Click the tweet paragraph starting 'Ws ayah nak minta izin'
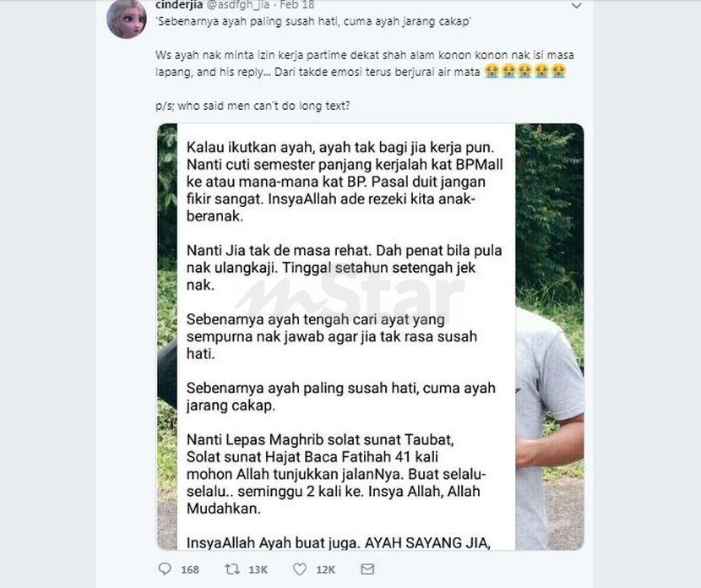This screenshot has width=701, height=588. tap(365, 63)
